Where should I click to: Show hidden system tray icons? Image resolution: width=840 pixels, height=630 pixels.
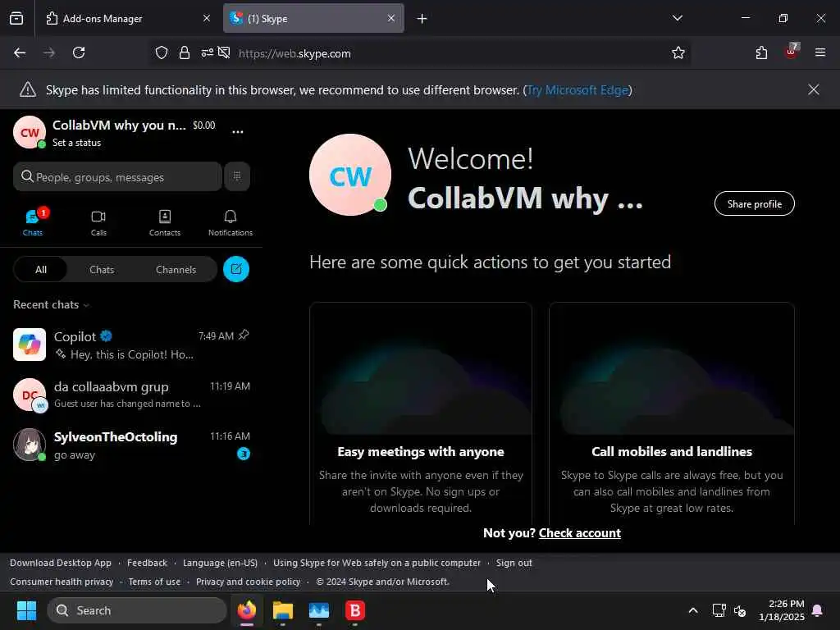[692, 610]
